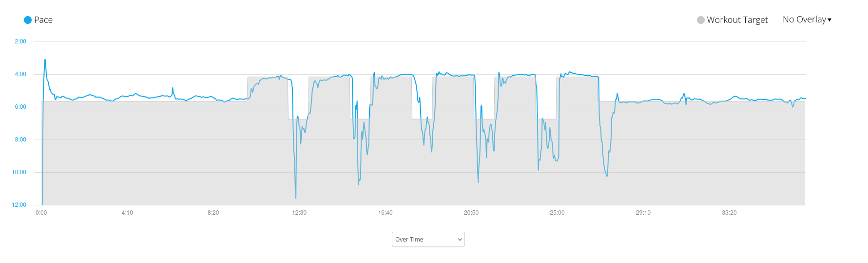Click the 8:20 x-axis time label

coord(213,213)
